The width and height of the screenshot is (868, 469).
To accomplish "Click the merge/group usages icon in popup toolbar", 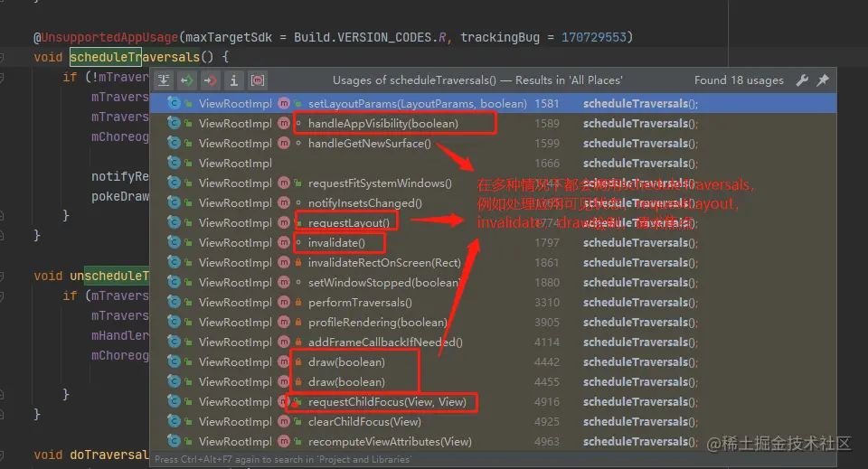I will [x=164, y=80].
